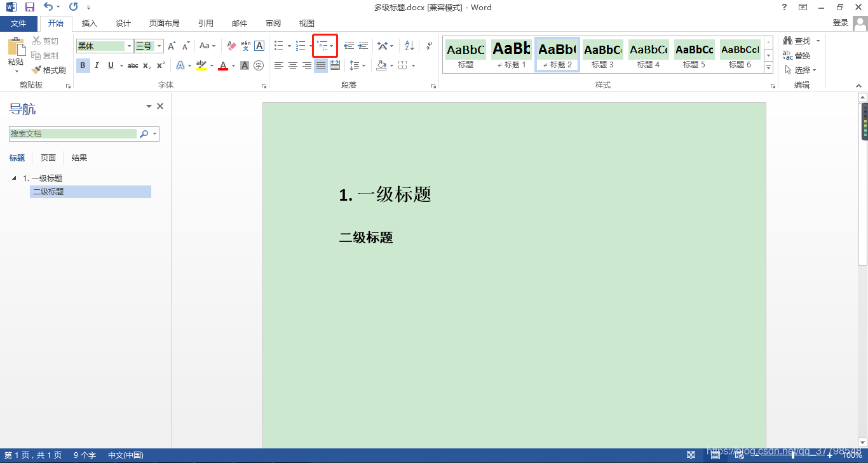Click the Redo repeat arrow icon

pyautogui.click(x=73, y=7)
